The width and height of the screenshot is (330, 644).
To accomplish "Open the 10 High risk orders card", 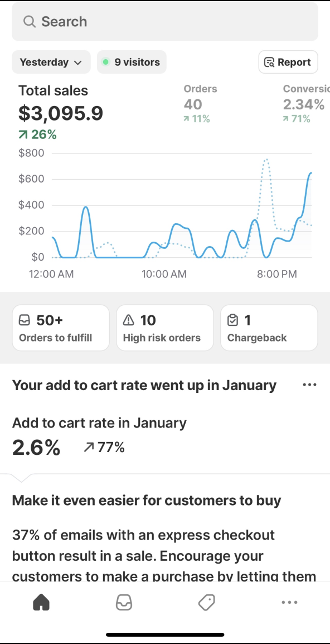I will [x=165, y=328].
